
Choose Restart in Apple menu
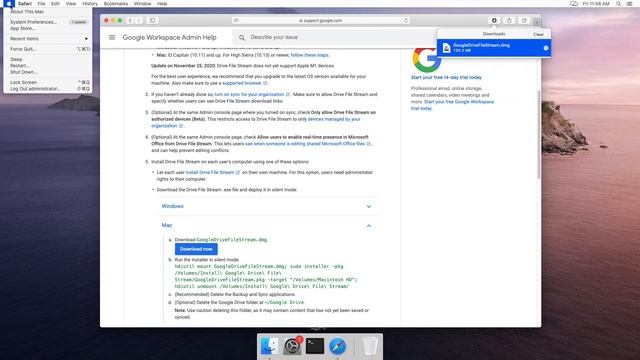(x=48, y=66)
